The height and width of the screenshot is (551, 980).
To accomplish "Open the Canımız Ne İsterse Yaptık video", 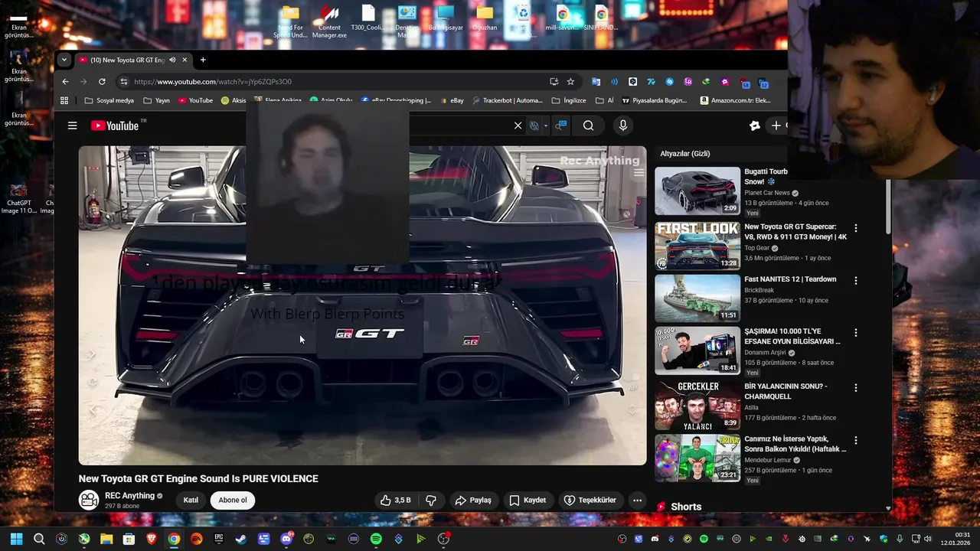I will pos(697,458).
